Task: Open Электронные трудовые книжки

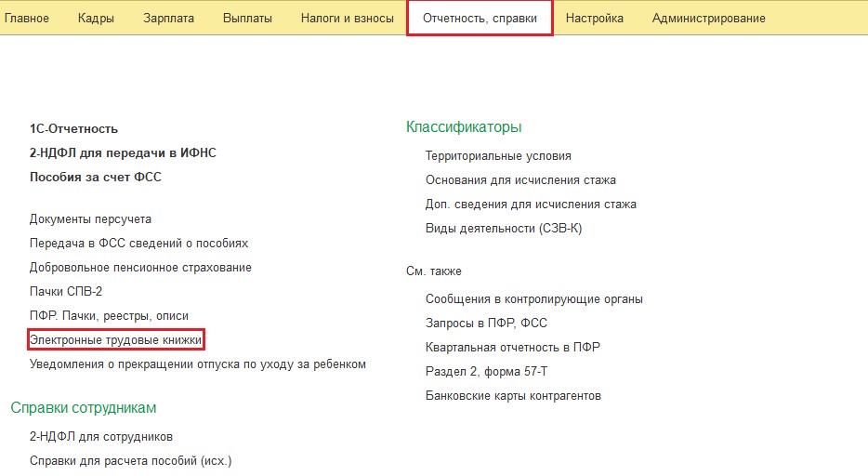Action: click(x=115, y=340)
